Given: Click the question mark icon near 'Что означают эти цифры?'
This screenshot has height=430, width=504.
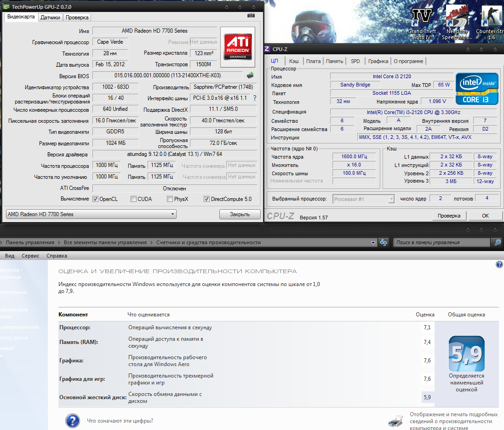Looking at the screenshot, I should click(x=73, y=420).
